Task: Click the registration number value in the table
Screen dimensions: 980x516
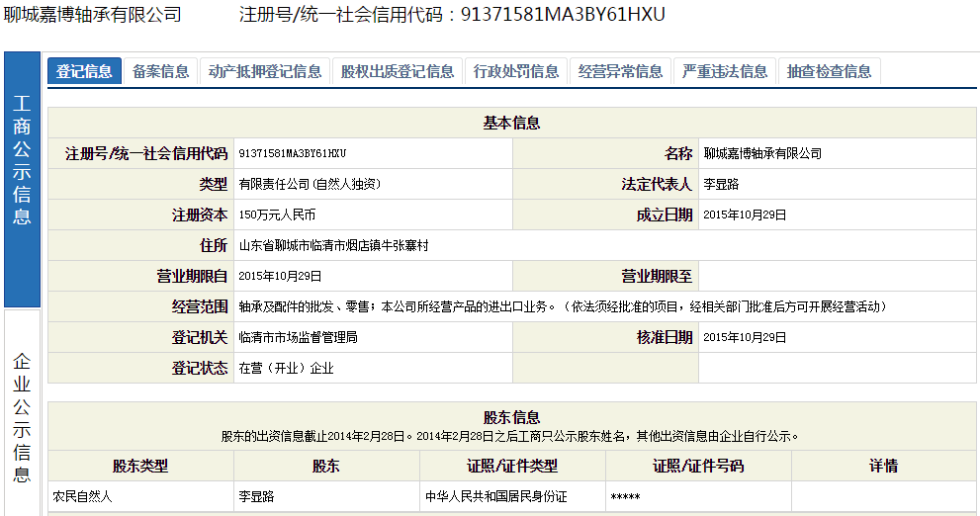Action: 293,154
